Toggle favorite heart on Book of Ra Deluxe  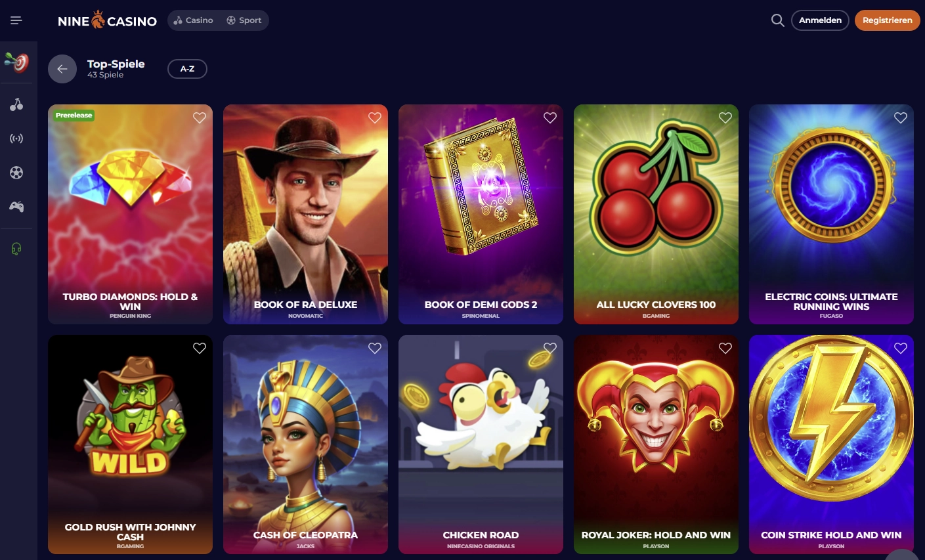pos(375,118)
